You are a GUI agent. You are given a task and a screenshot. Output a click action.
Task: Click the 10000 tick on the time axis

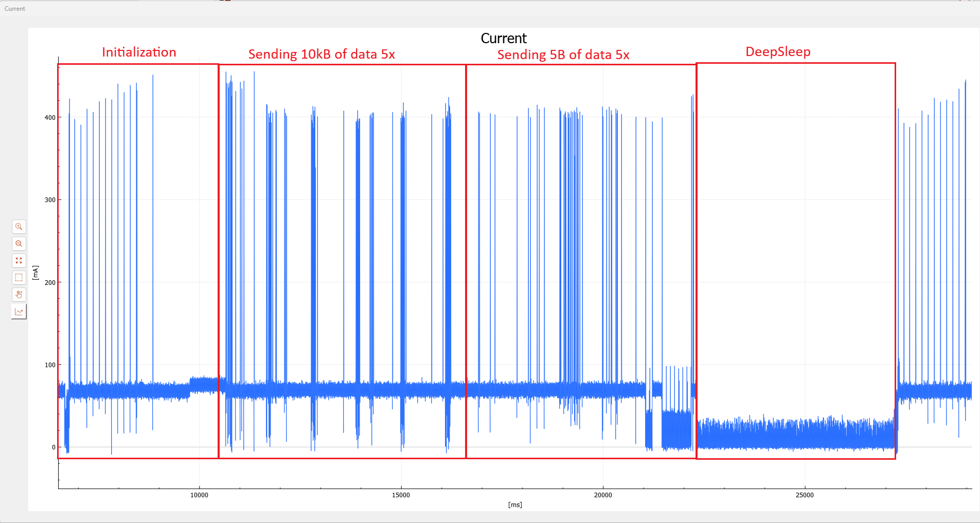[199, 495]
